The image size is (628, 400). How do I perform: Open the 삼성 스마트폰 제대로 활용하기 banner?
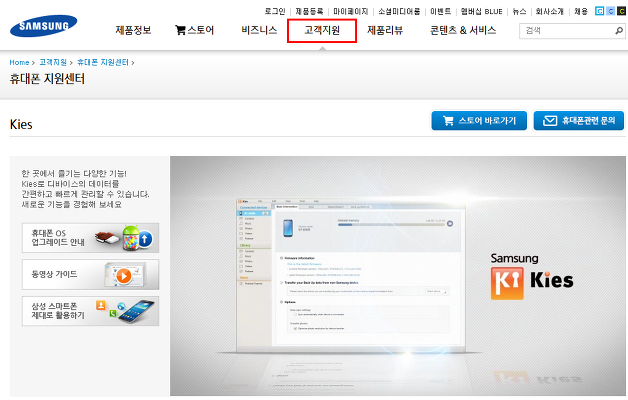pyautogui.click(x=91, y=311)
